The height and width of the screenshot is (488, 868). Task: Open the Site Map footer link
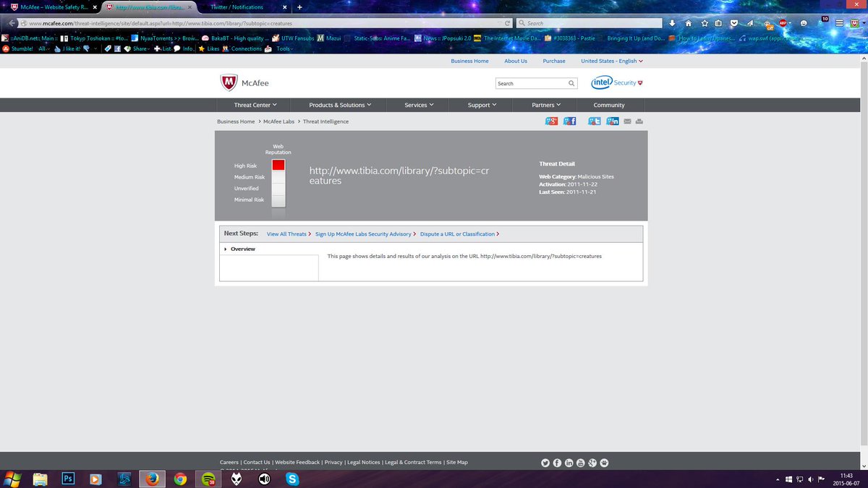[x=457, y=462]
